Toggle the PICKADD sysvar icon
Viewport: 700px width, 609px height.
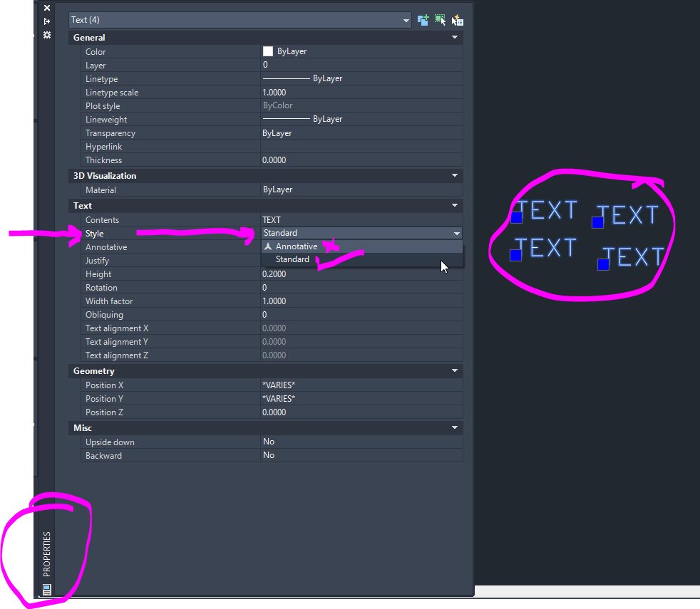coord(423,19)
